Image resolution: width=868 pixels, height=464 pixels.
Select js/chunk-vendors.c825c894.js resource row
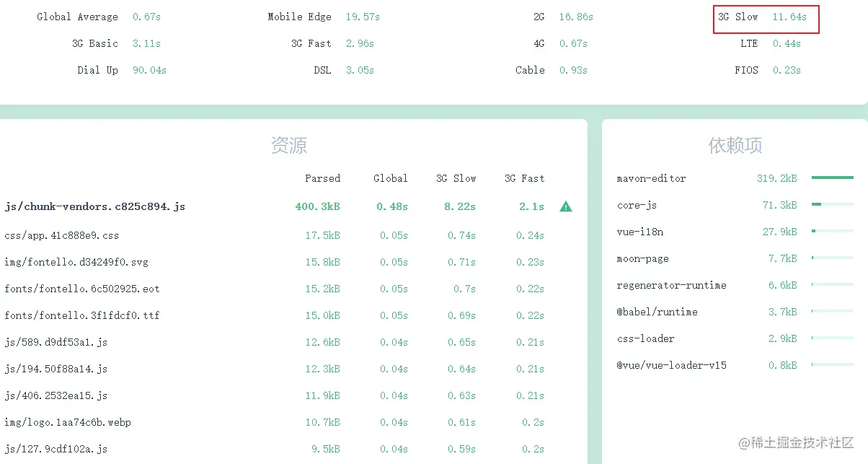[x=95, y=206]
